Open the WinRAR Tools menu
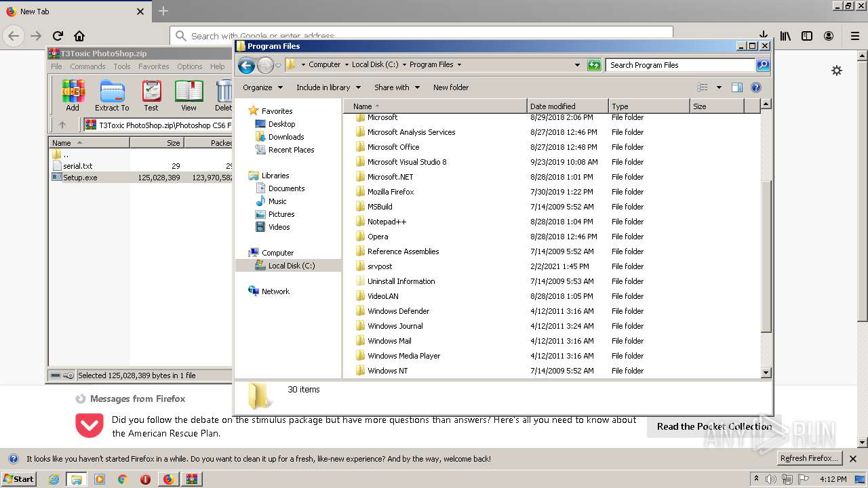868x488 pixels. tap(122, 66)
